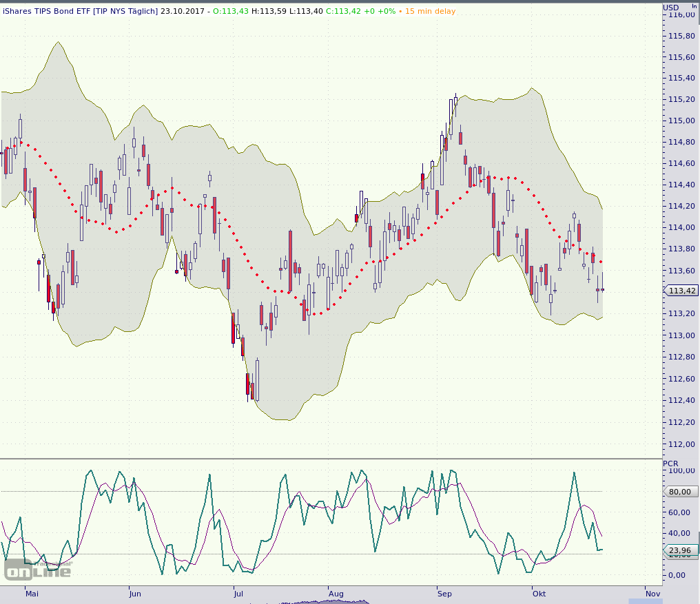
Task: Click the 112,60 price axis label
Action: click(681, 379)
